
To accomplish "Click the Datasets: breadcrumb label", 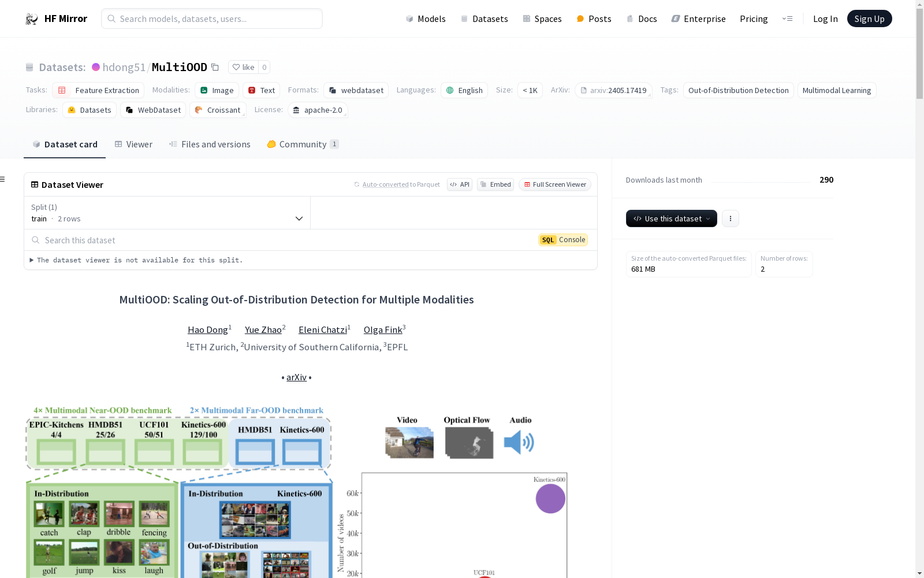I will pyautogui.click(x=62, y=67).
